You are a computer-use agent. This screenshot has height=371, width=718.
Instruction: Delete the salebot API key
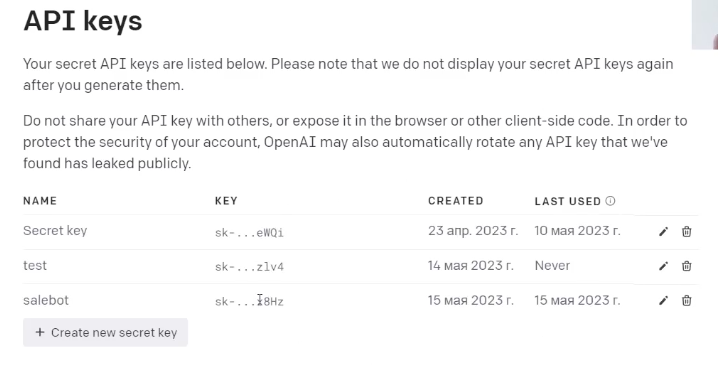[686, 300]
